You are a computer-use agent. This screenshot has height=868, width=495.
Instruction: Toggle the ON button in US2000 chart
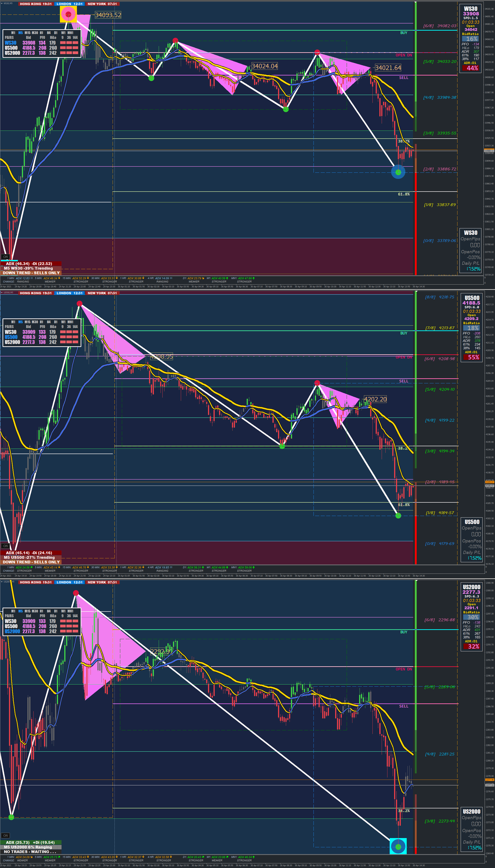[x=6, y=835]
